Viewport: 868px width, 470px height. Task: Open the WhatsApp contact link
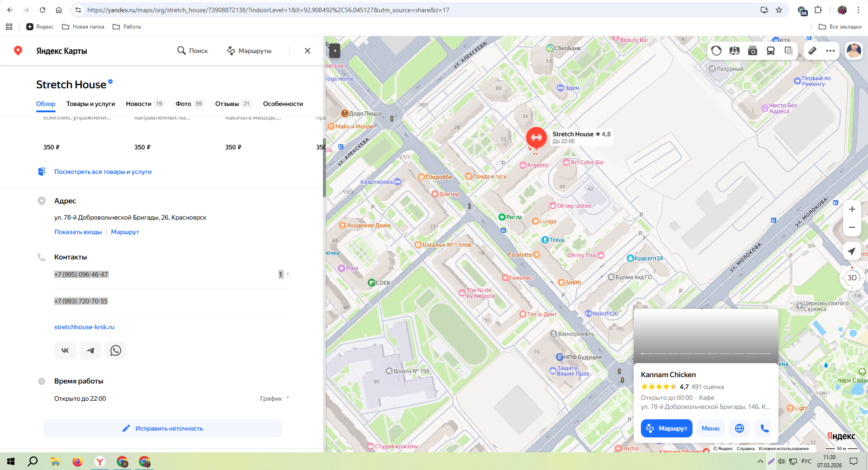116,350
